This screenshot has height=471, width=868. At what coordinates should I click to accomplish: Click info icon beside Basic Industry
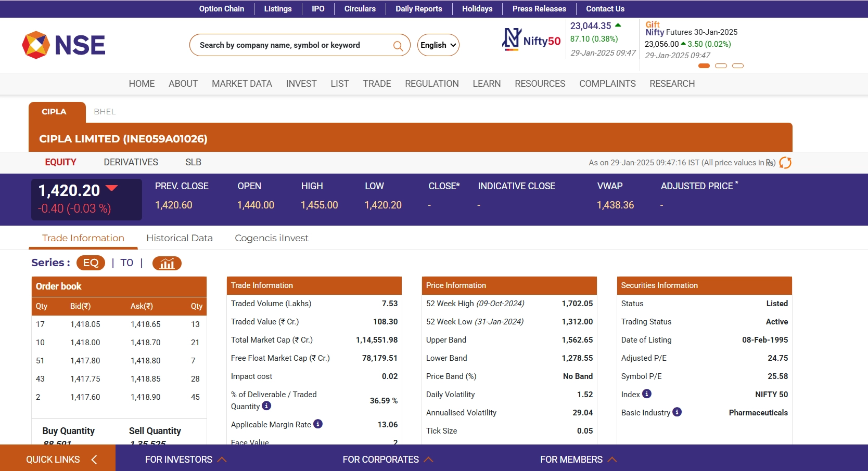point(677,412)
